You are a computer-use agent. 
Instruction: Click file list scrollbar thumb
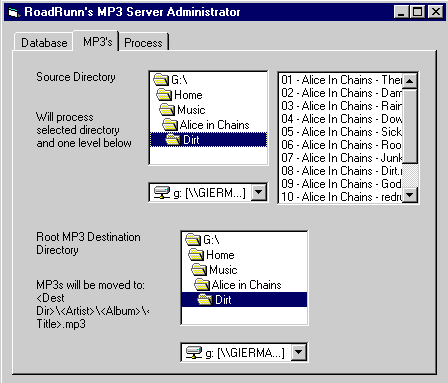point(410,126)
